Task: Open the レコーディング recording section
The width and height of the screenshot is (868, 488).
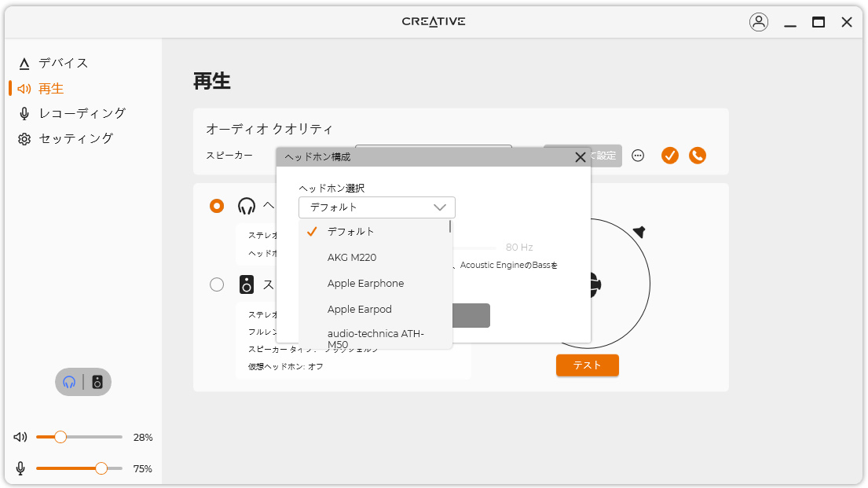Action: (82, 114)
